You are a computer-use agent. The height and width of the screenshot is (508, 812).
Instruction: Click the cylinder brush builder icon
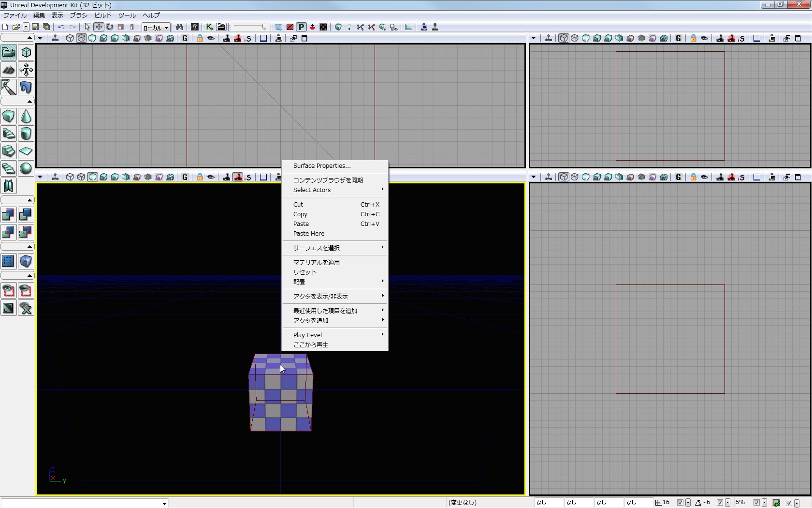(26, 134)
